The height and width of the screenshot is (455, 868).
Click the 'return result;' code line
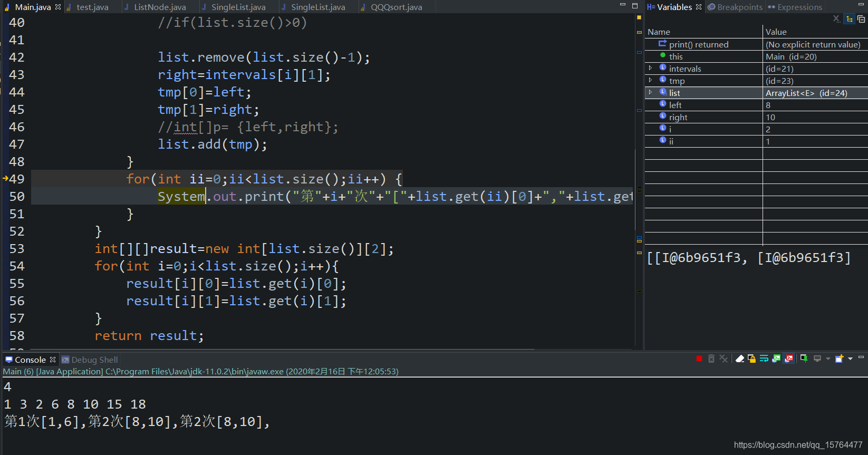(x=149, y=335)
